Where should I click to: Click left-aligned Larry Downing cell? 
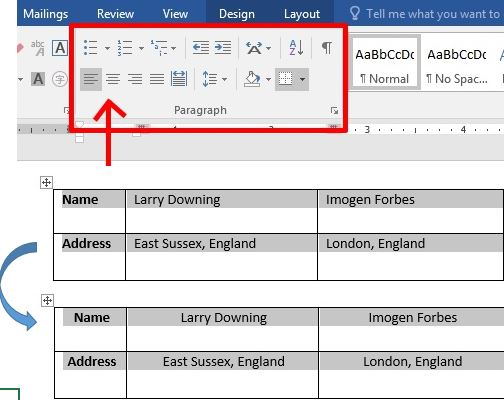click(x=221, y=211)
